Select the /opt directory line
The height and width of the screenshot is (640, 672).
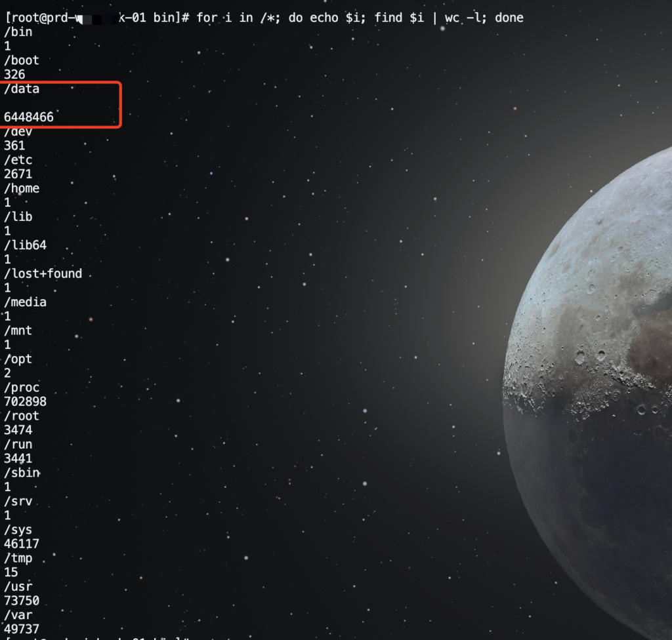point(18,359)
